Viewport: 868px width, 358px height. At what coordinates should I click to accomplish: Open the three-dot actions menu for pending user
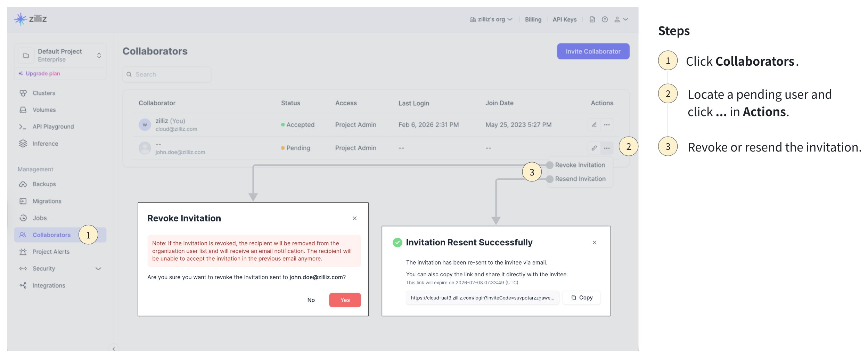(x=607, y=148)
